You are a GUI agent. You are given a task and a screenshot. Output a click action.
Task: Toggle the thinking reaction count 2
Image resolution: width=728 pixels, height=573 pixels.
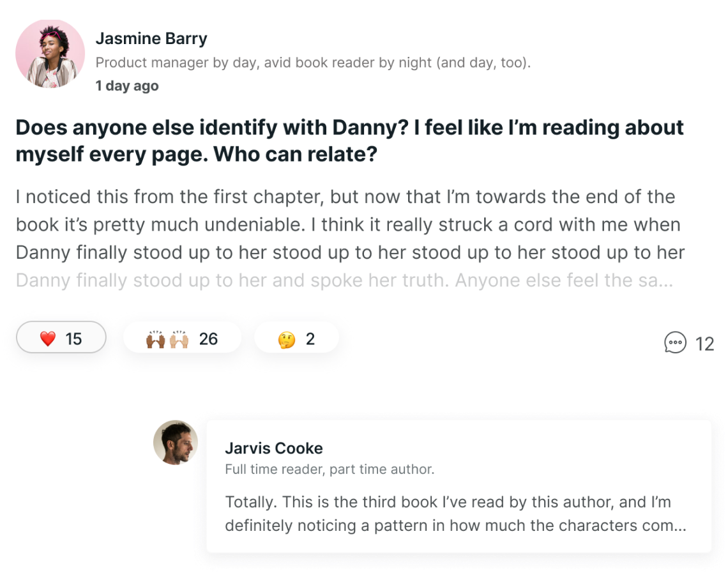[x=310, y=339]
